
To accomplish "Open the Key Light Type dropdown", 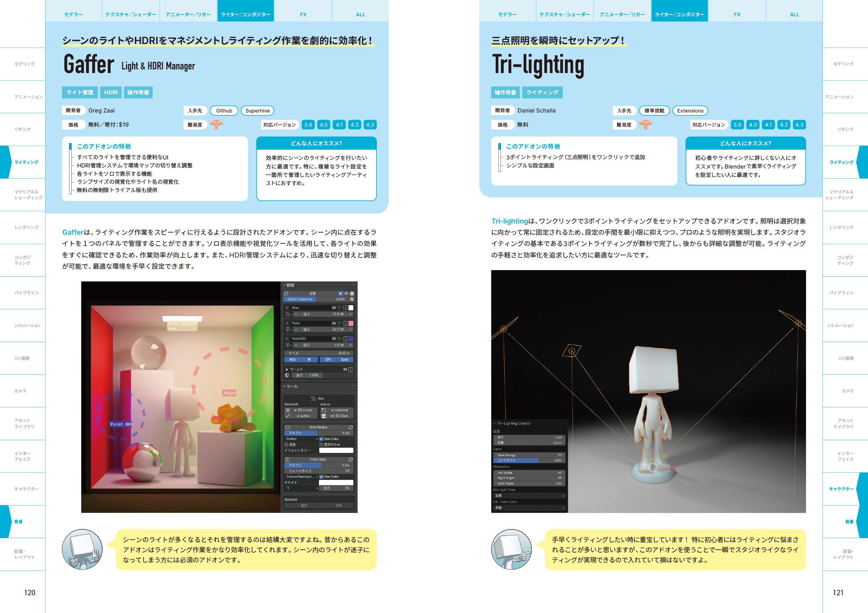I will coord(529,495).
